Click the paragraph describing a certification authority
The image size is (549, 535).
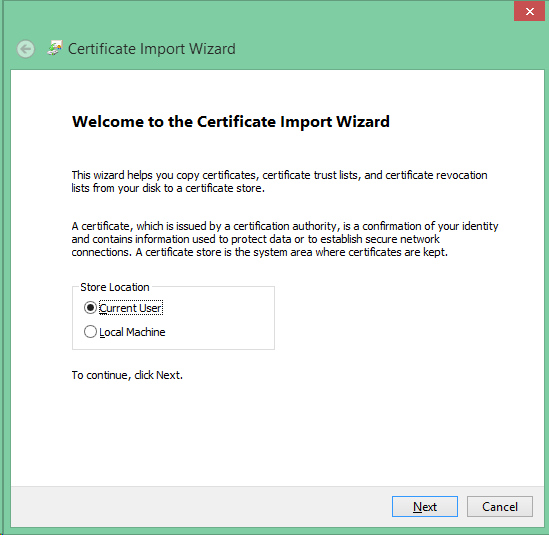click(x=285, y=239)
